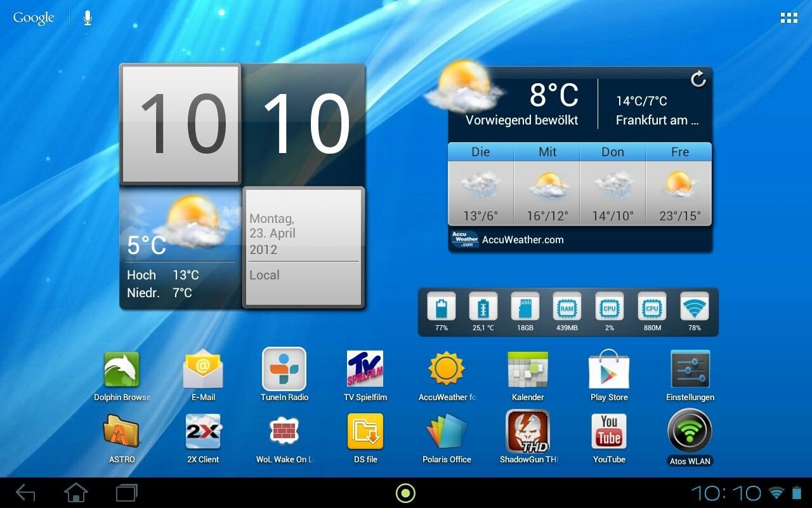Start Google voice search microphone
The image size is (812, 508).
click(x=88, y=18)
